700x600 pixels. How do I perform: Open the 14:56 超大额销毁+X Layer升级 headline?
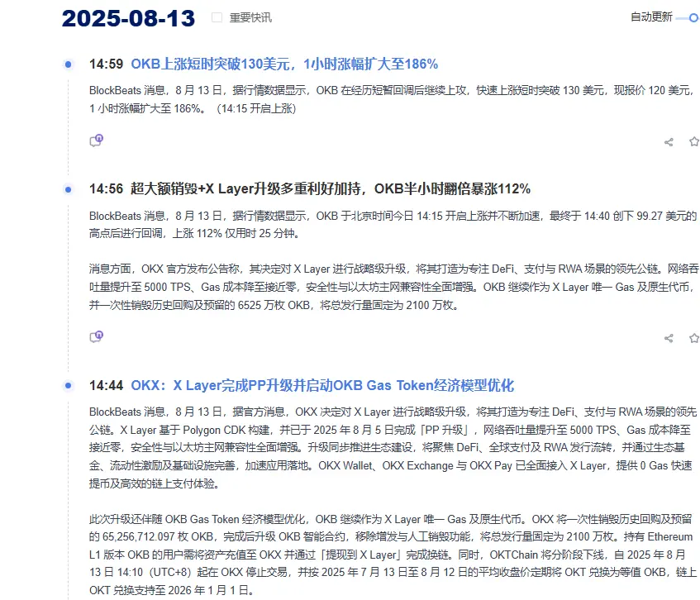coord(331,188)
